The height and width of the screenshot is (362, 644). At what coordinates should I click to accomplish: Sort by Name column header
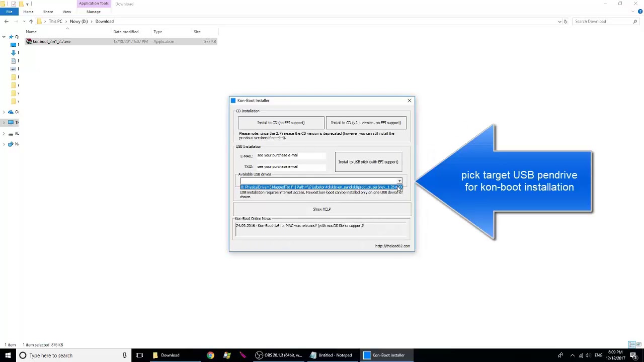(x=31, y=32)
